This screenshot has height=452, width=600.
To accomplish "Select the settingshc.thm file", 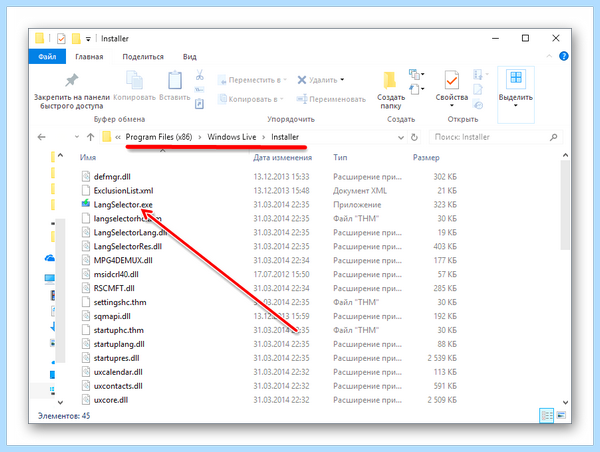I will pyautogui.click(x=120, y=302).
